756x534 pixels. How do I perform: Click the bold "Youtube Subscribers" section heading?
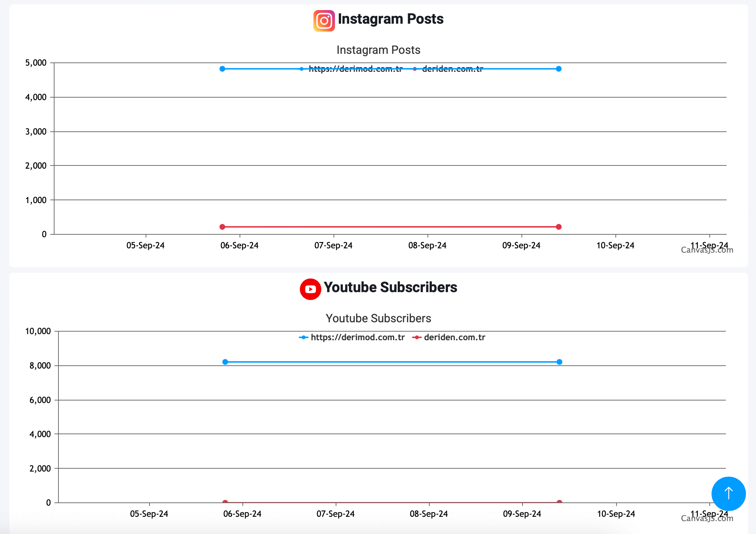point(390,287)
